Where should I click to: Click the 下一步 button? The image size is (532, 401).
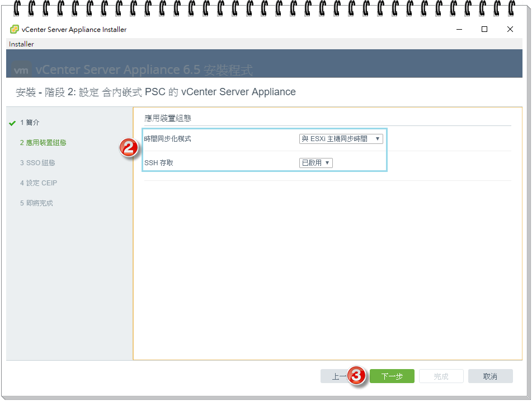click(392, 376)
